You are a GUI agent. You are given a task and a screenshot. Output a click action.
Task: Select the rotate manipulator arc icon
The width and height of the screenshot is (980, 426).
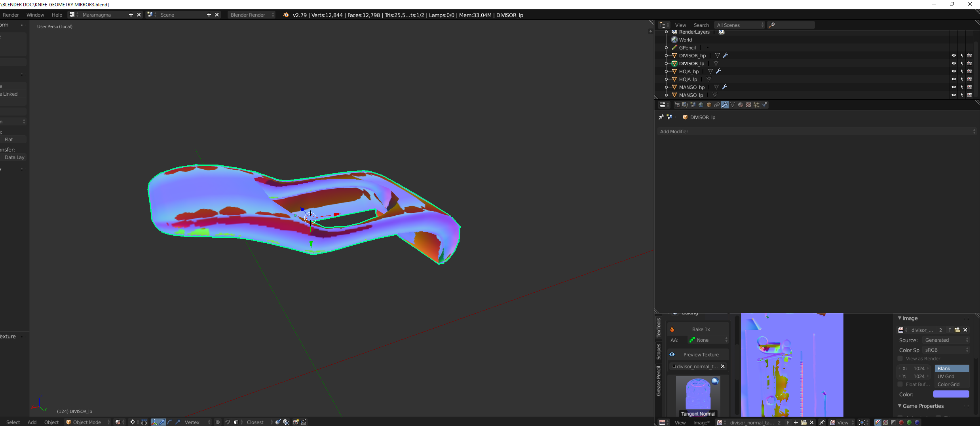(170, 422)
